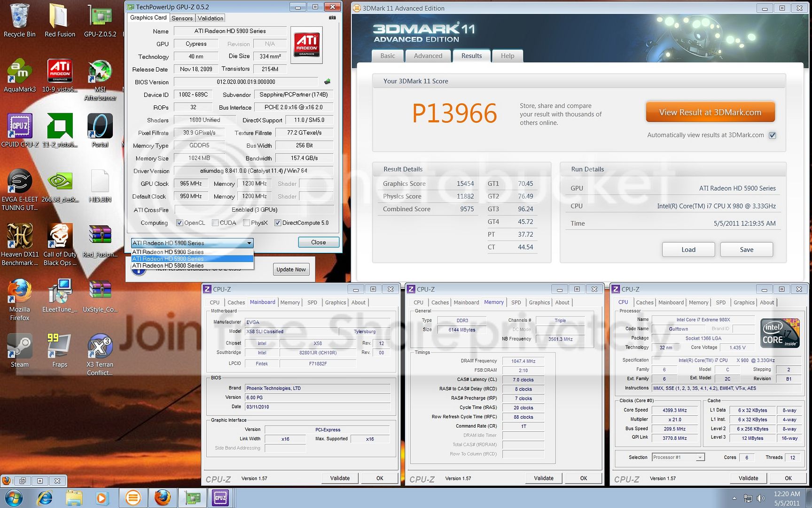Open 3DMark Help tab
This screenshot has height=508, width=812.
[507, 56]
